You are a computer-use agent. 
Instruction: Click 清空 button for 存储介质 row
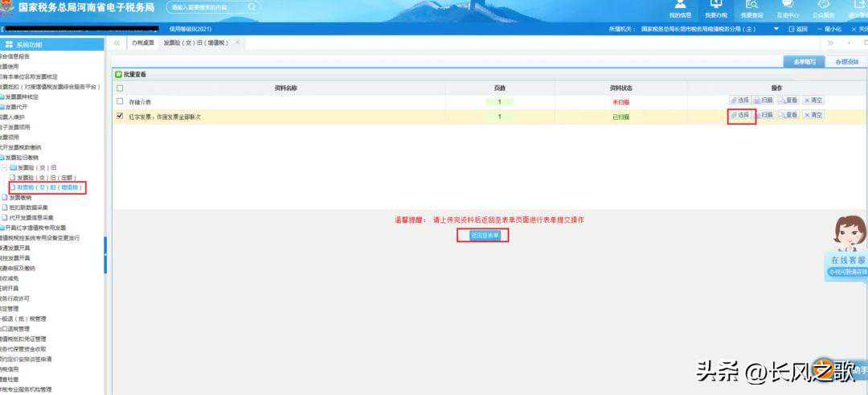(813, 101)
